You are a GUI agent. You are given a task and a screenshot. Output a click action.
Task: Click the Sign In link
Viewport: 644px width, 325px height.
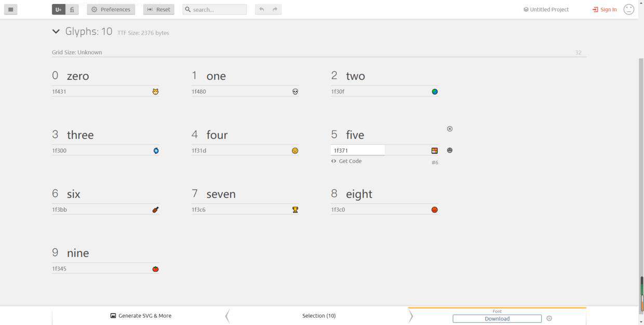605,9
